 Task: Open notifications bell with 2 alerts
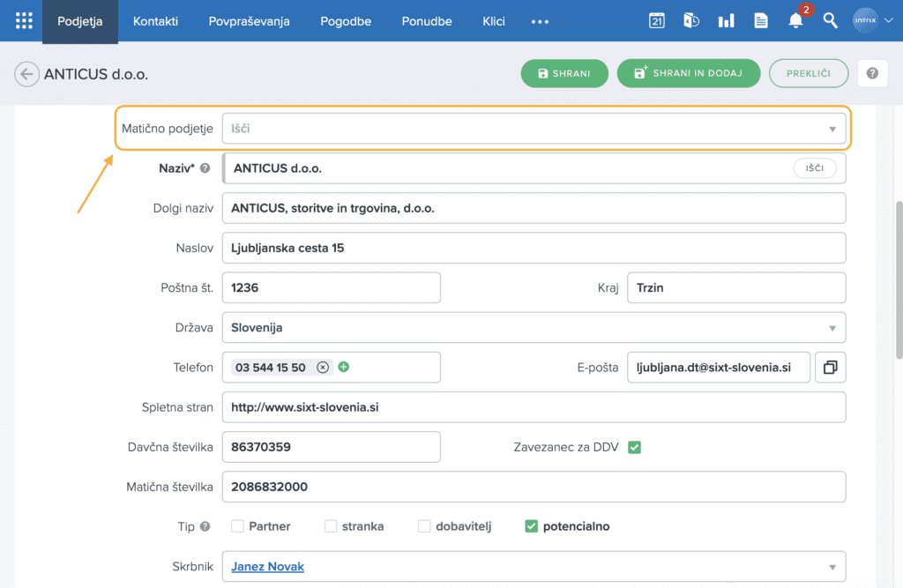795,21
